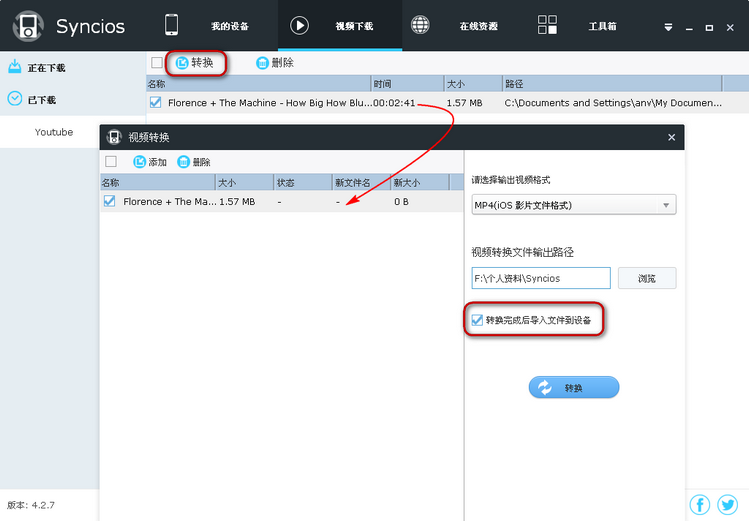Open the MP4(iOS 影片文件格式) format dropdown
The image size is (749, 521).
pyautogui.click(x=574, y=205)
